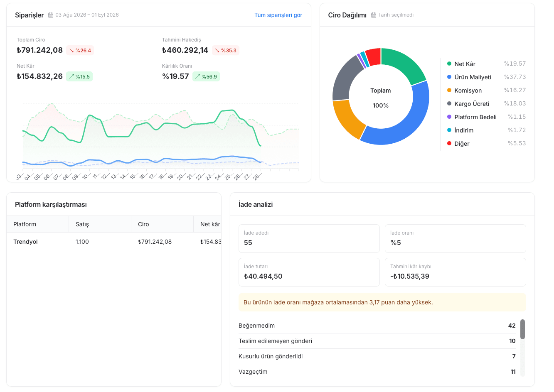Viewport: 554px width, 392px height.
Task: Click the cyan İndirim legend dot
Action: pos(449,130)
